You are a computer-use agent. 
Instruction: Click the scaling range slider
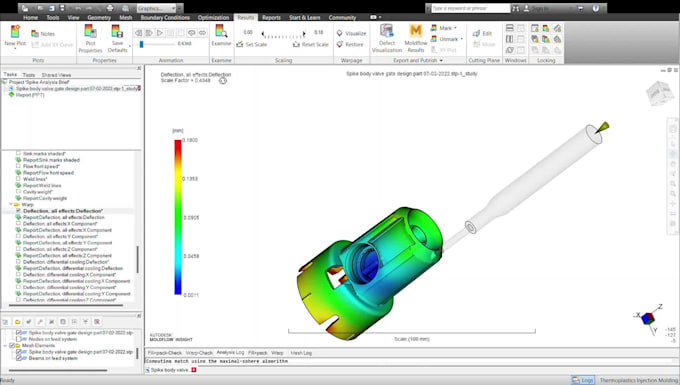coord(283,34)
